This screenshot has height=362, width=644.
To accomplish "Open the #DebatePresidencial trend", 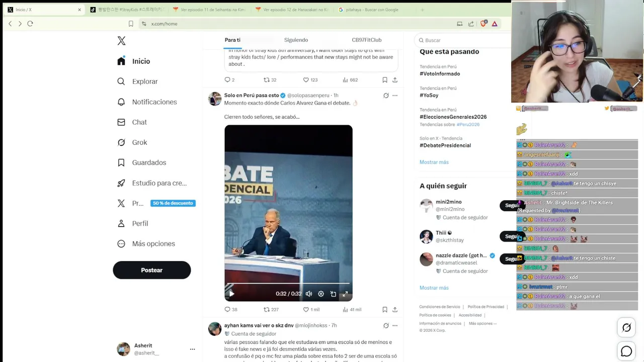I will point(445,146).
